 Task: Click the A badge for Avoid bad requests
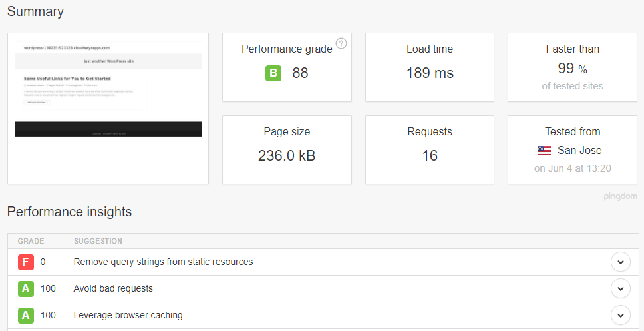coord(25,288)
